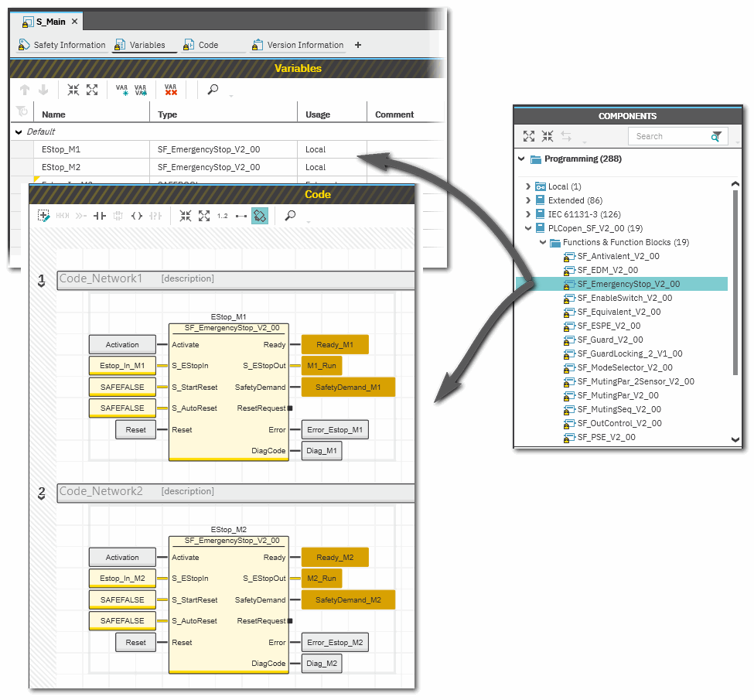Select SF_Guard_V2_00 function block in list
This screenshot has width=754, height=700.
point(609,340)
